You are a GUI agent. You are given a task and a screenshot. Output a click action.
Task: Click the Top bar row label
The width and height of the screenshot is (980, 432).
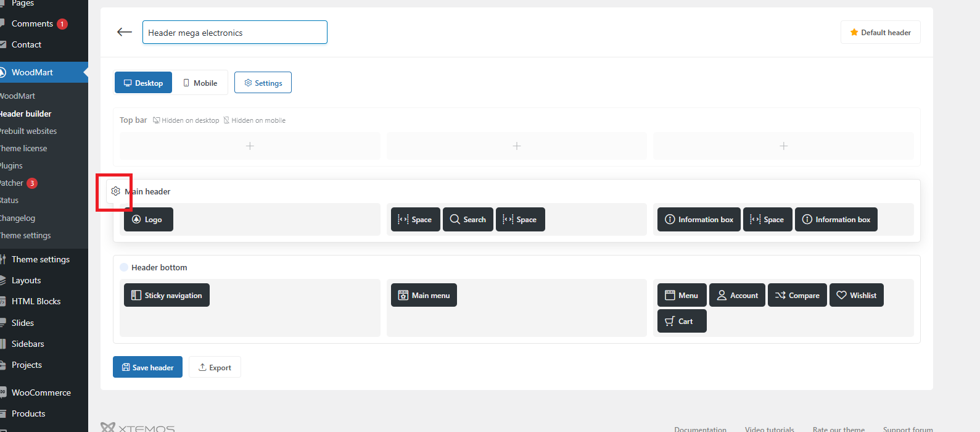tap(133, 120)
